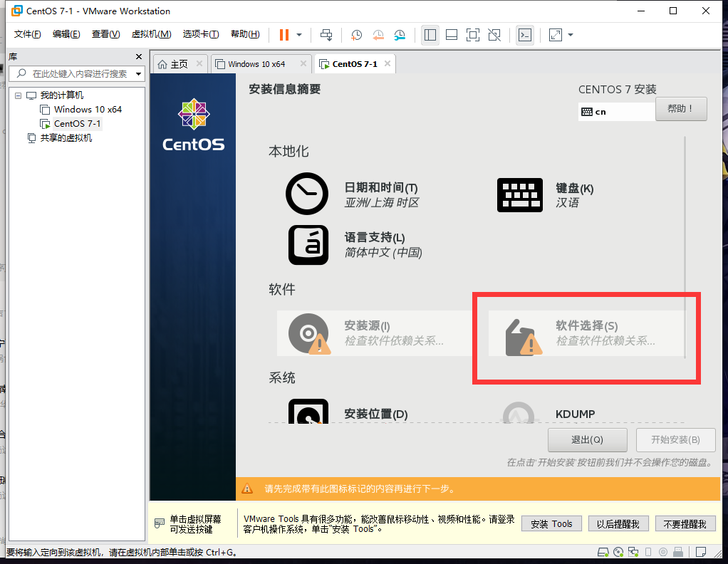Close the 主页 tab

[x=199, y=63]
